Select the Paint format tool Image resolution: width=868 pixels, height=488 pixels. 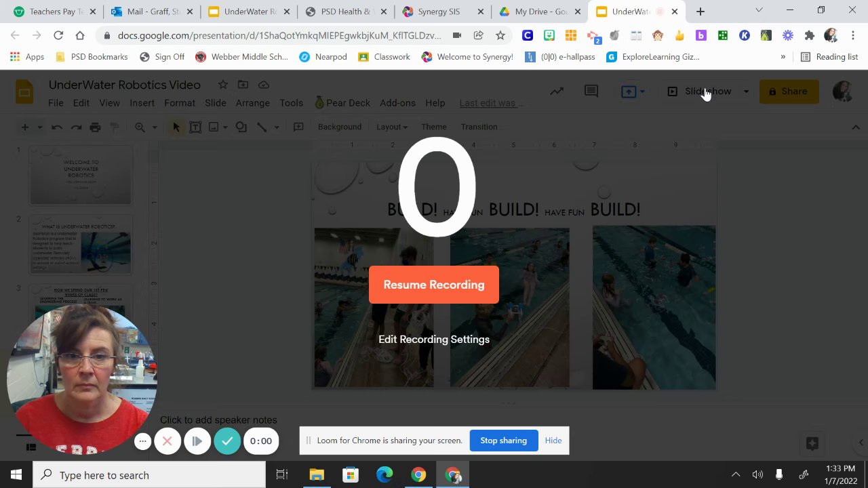point(114,127)
